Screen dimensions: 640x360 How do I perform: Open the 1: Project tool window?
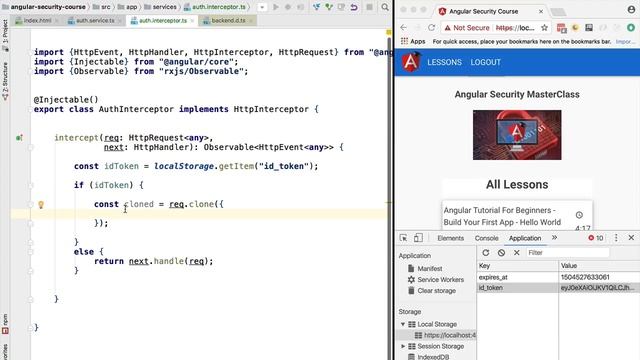[5, 35]
